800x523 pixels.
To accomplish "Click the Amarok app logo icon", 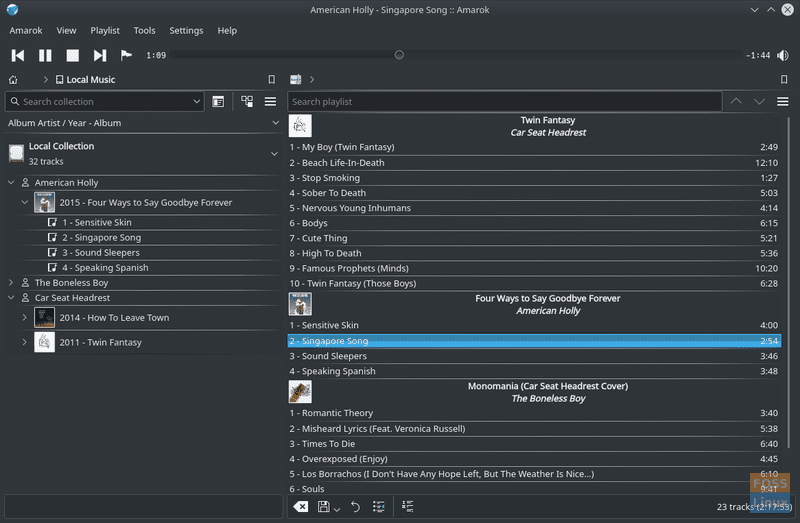I will tap(13, 10).
